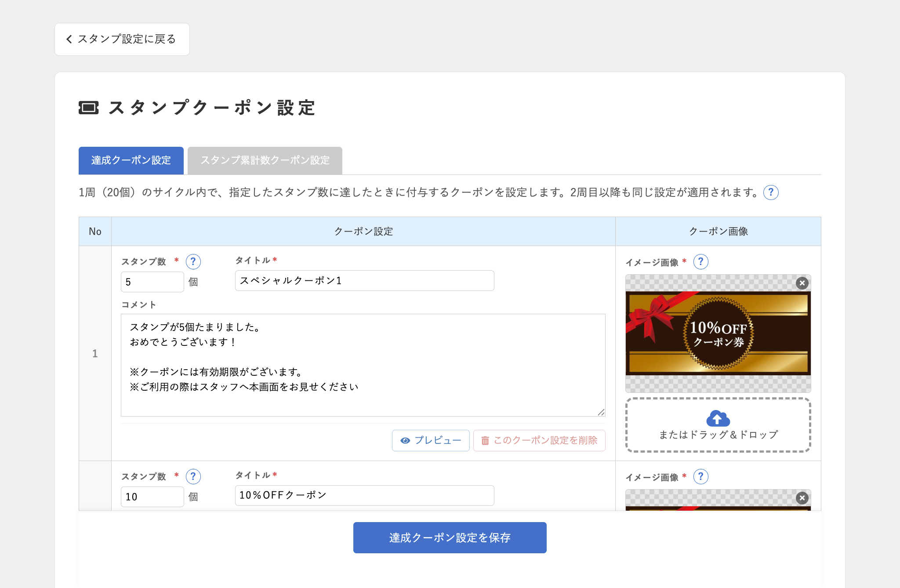Grab the comment textarea resize handle
The width and height of the screenshot is (900, 588).
pyautogui.click(x=601, y=412)
